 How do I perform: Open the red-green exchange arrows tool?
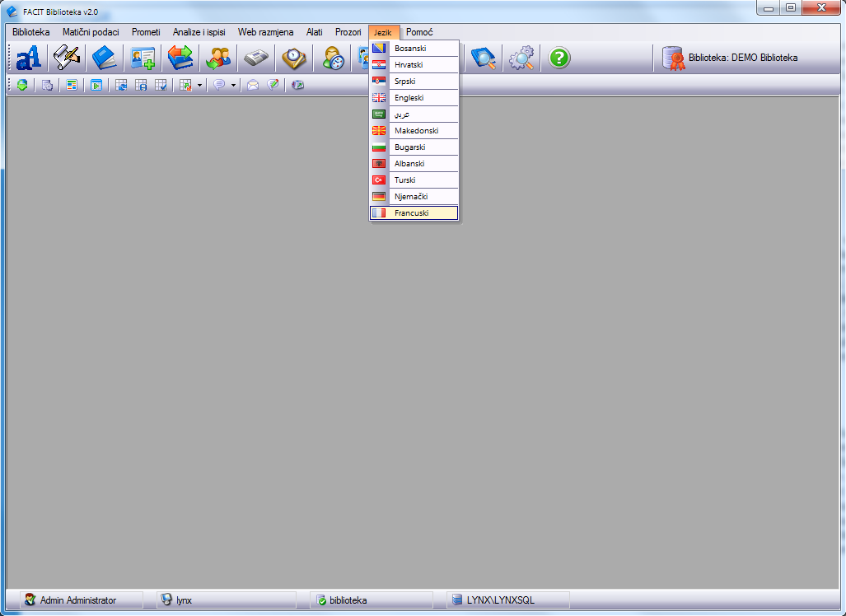point(180,58)
